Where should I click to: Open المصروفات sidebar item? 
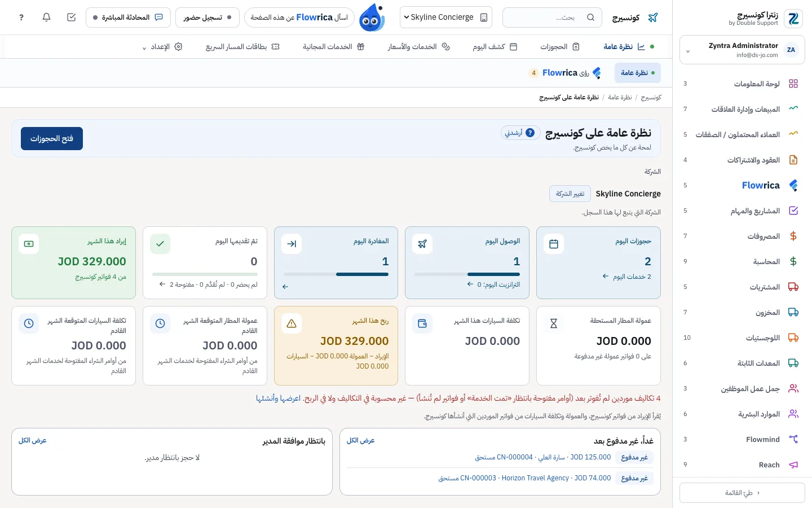[x=742, y=236]
